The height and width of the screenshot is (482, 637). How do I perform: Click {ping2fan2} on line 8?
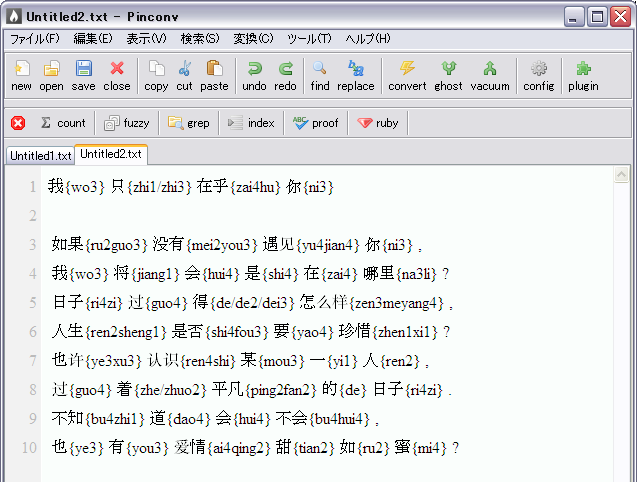(281, 391)
